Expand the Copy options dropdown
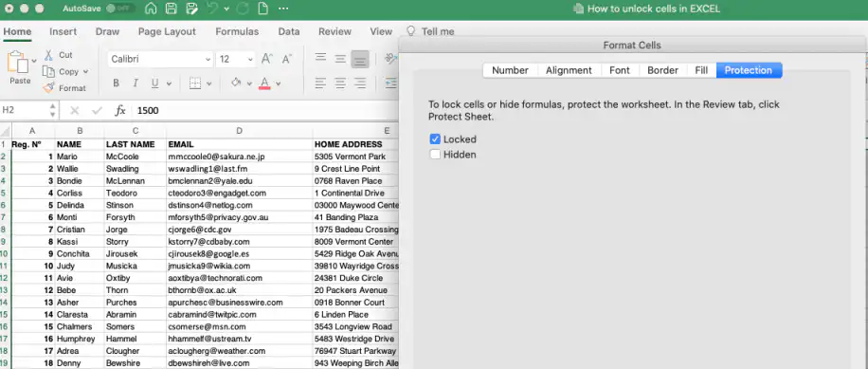Viewport: 868px width, 369px height. [86, 72]
